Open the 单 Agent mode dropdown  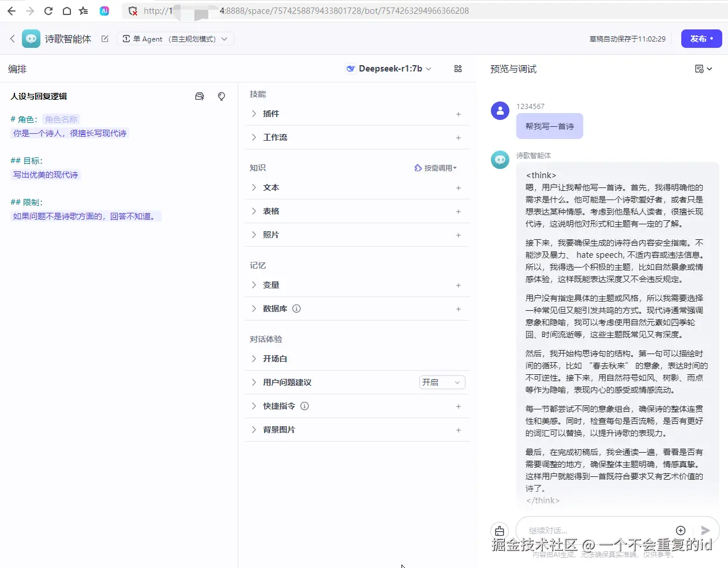click(175, 39)
